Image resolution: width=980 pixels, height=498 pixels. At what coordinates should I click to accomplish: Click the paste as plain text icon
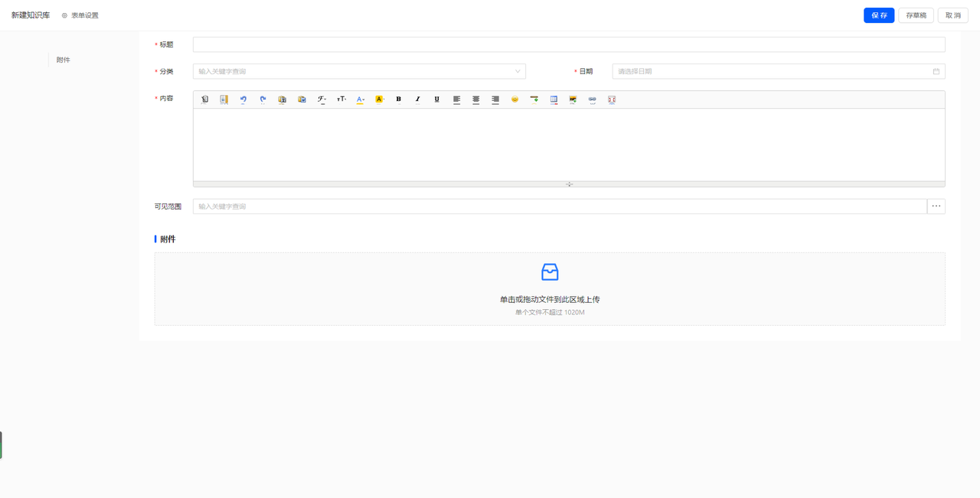coord(282,99)
